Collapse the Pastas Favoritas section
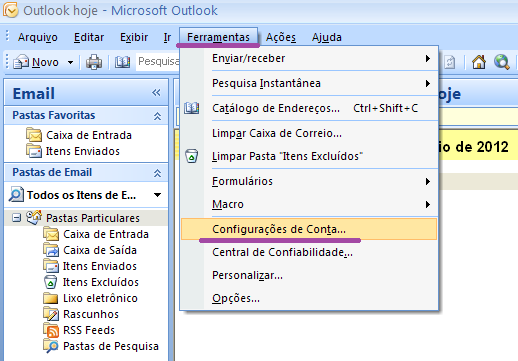The image size is (518, 361). [157, 116]
